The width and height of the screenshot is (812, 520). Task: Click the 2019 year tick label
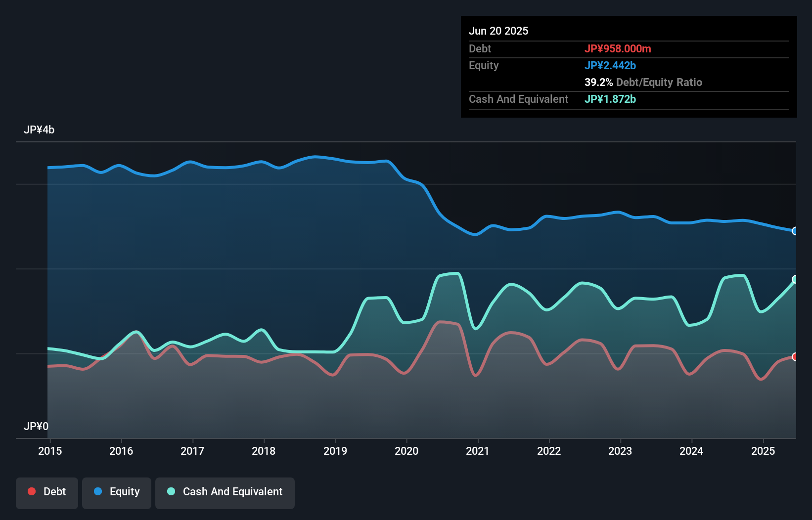coord(335,451)
